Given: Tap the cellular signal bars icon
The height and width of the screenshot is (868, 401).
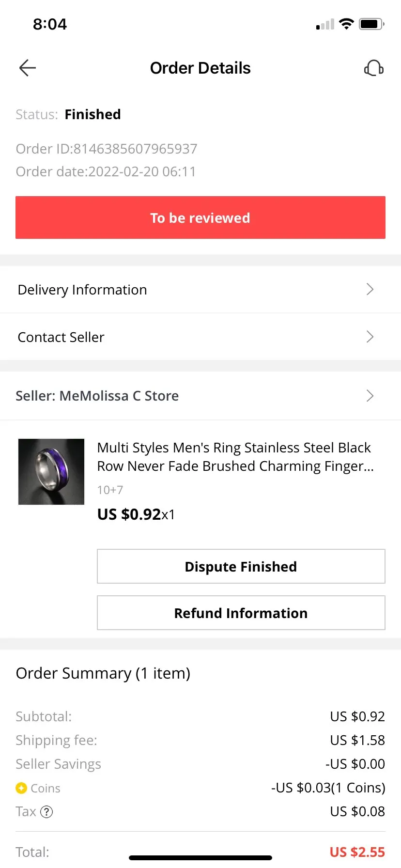Looking at the screenshot, I should point(325,24).
